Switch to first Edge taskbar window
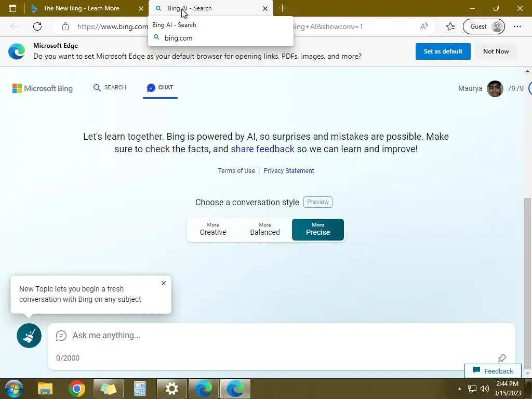Viewport: 532px width, 399px height. point(204,389)
